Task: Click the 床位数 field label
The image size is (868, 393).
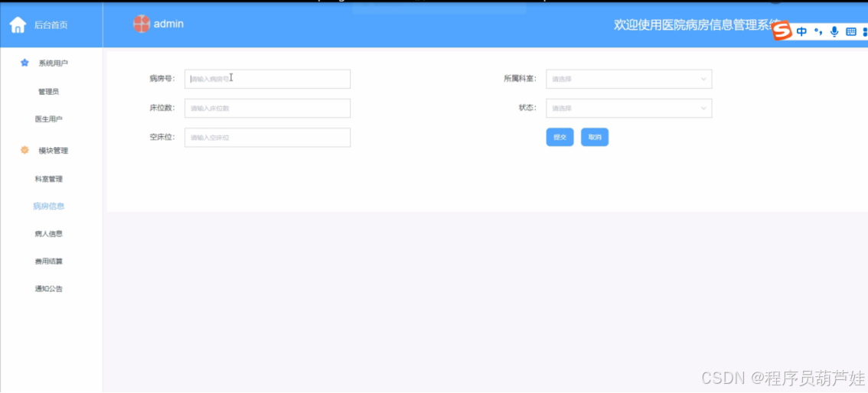Action: coord(162,108)
